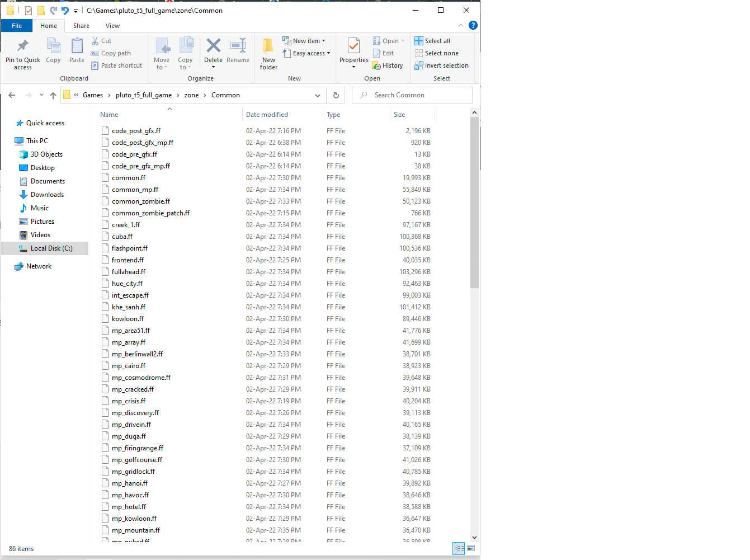The width and height of the screenshot is (750, 560).
Task: Open Explorer Help question mark
Action: [473, 25]
